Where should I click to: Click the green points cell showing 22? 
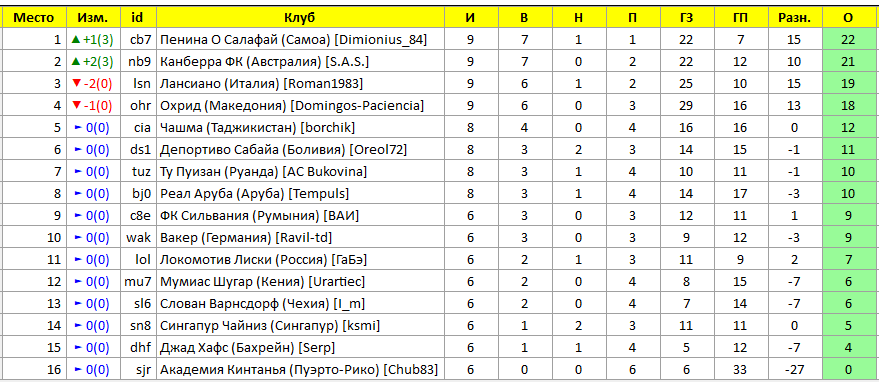click(x=848, y=40)
